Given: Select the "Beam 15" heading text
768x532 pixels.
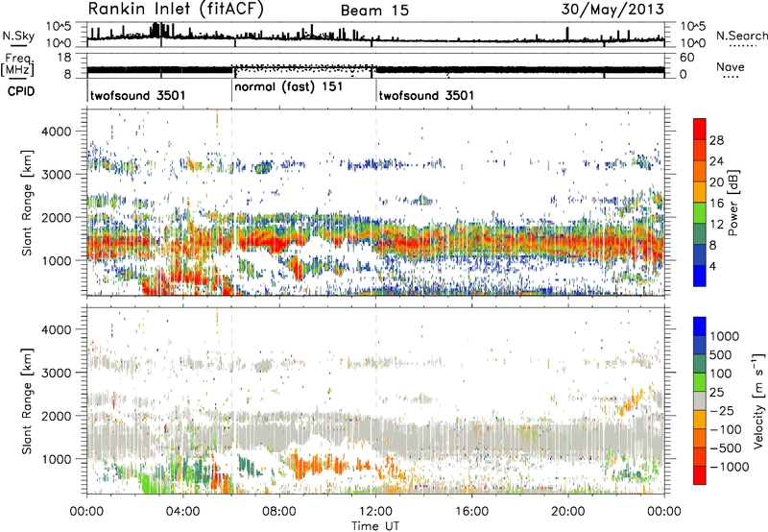Looking at the screenshot, I should (374, 11).
